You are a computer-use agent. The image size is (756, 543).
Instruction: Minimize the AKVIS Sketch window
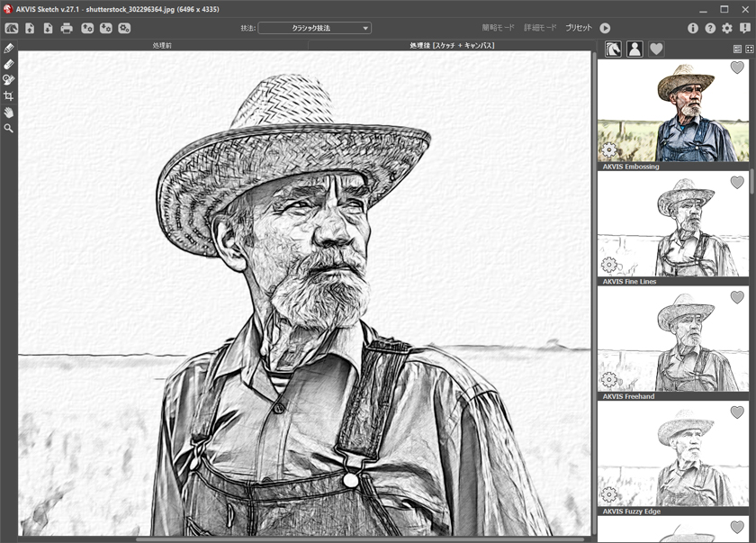coord(703,10)
